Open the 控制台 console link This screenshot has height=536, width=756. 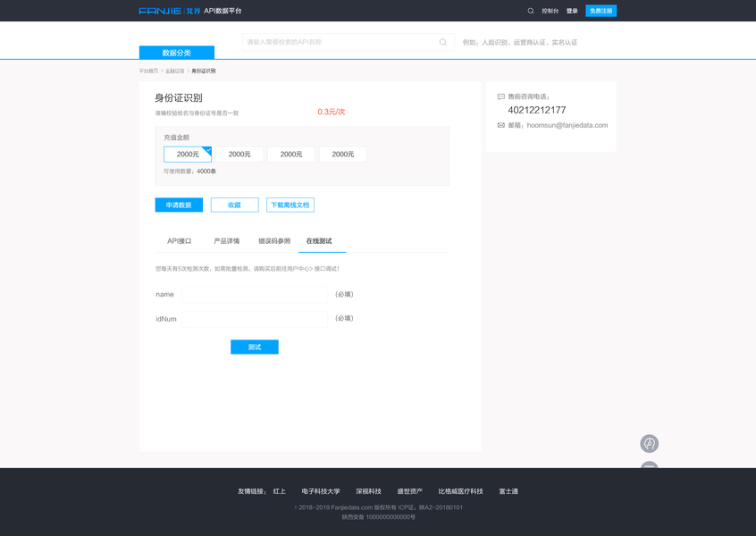(x=550, y=11)
